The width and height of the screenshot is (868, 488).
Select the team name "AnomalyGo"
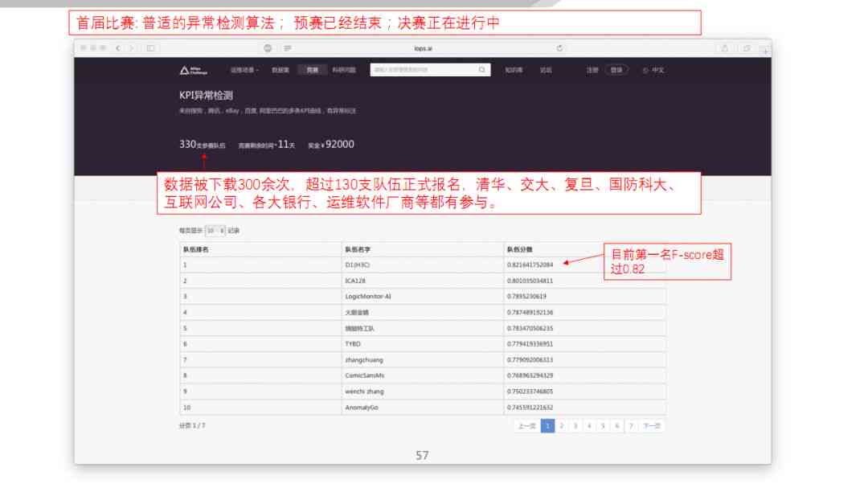362,408
